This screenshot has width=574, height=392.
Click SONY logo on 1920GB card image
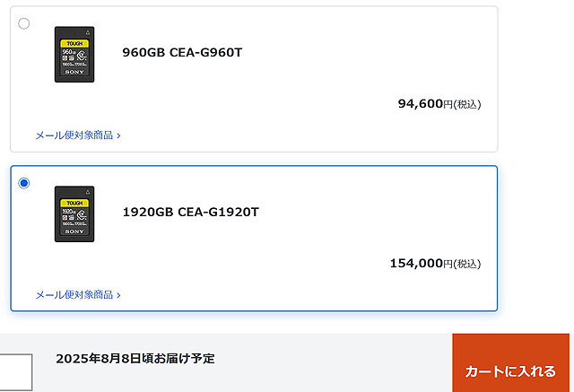click(74, 231)
